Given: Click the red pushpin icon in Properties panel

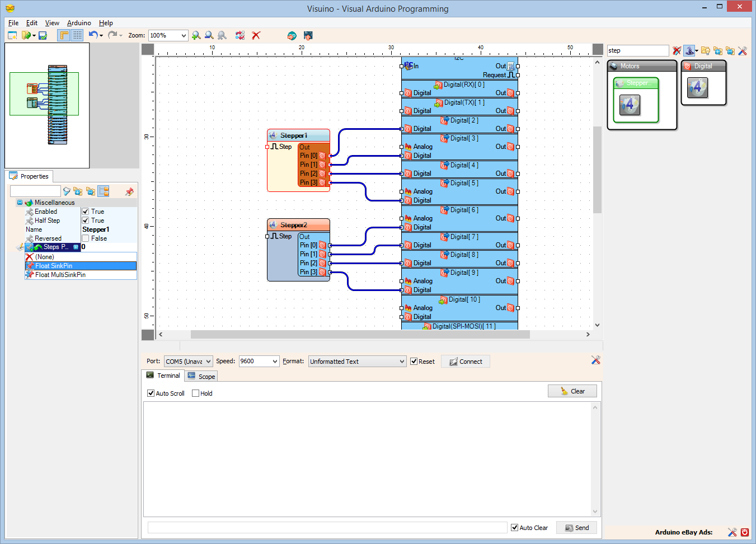Looking at the screenshot, I should tap(129, 191).
